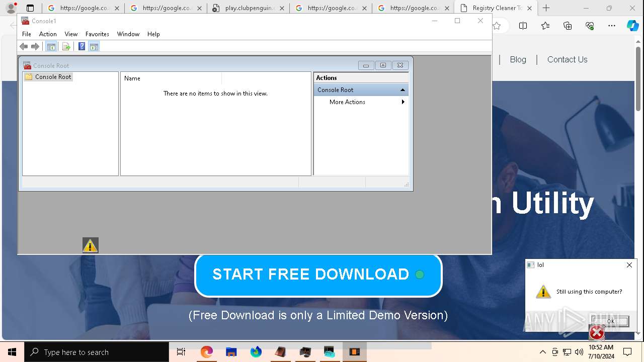Open Edge tab actions menu icon
The image size is (644, 362).
point(30,8)
